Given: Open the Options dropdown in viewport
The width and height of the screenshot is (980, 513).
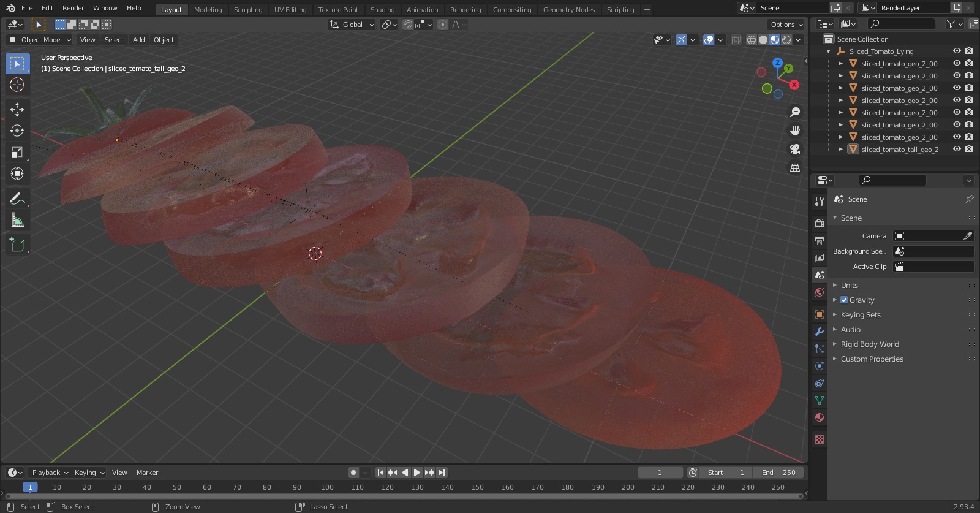Looking at the screenshot, I should click(x=786, y=25).
